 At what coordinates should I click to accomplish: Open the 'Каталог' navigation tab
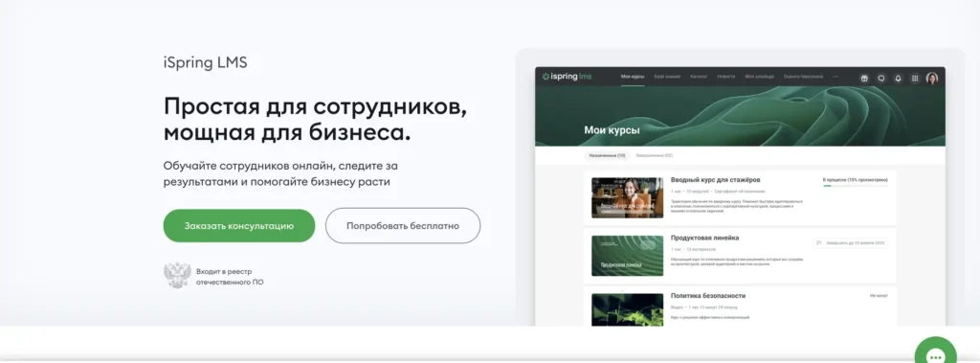[x=699, y=77]
